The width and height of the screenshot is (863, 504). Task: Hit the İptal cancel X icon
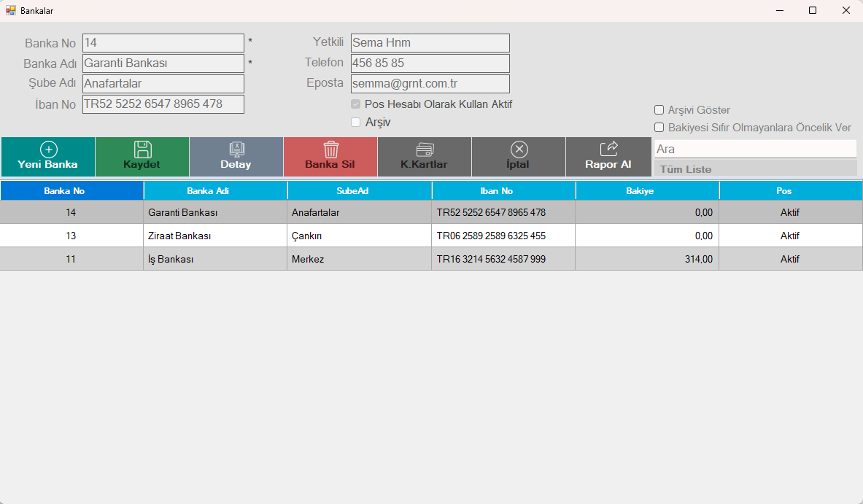[519, 150]
